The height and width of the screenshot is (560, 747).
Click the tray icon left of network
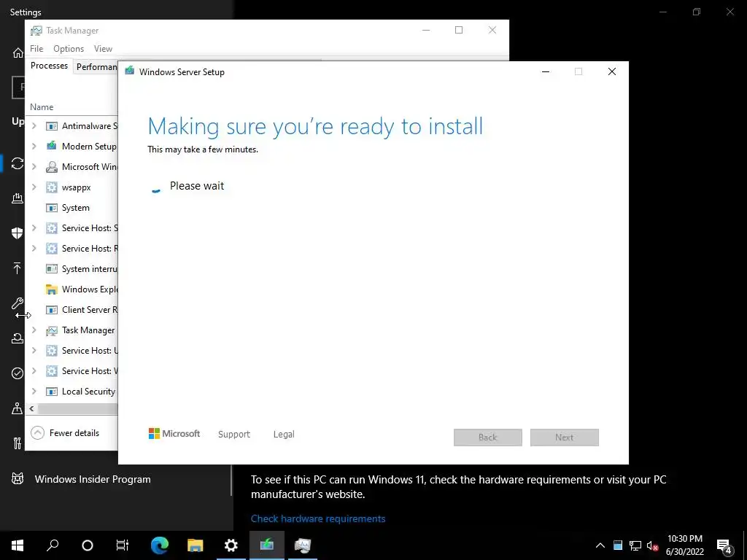click(618, 545)
